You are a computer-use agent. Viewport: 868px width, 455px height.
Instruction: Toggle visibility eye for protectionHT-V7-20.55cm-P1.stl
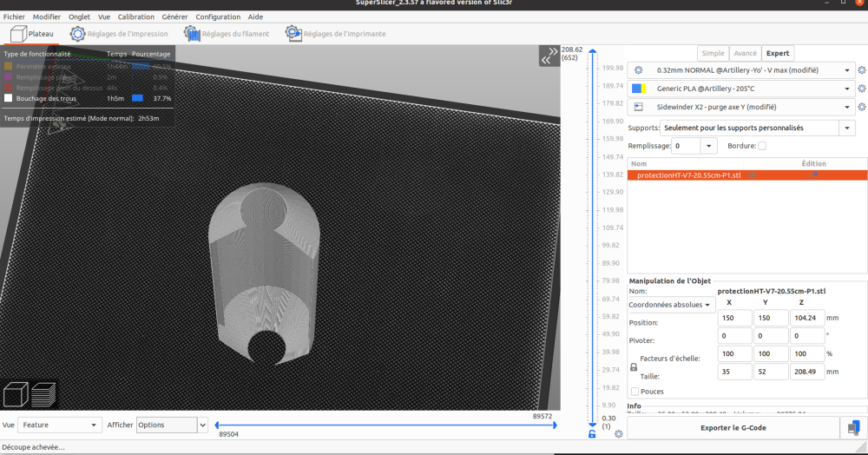click(753, 175)
